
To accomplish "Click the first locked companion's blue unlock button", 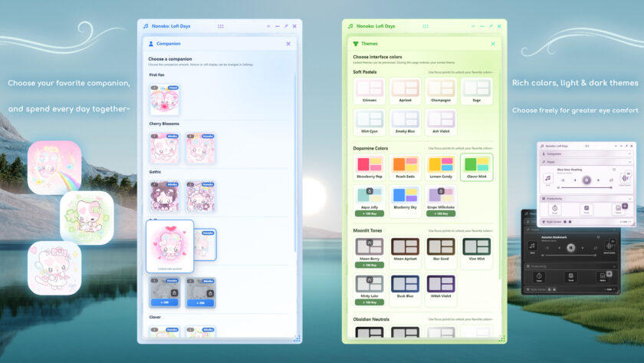I will (164, 302).
